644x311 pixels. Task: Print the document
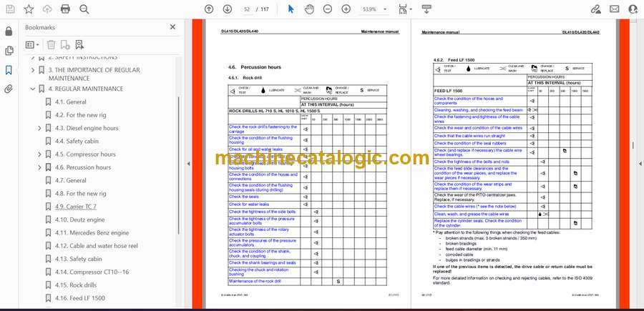[x=65, y=9]
